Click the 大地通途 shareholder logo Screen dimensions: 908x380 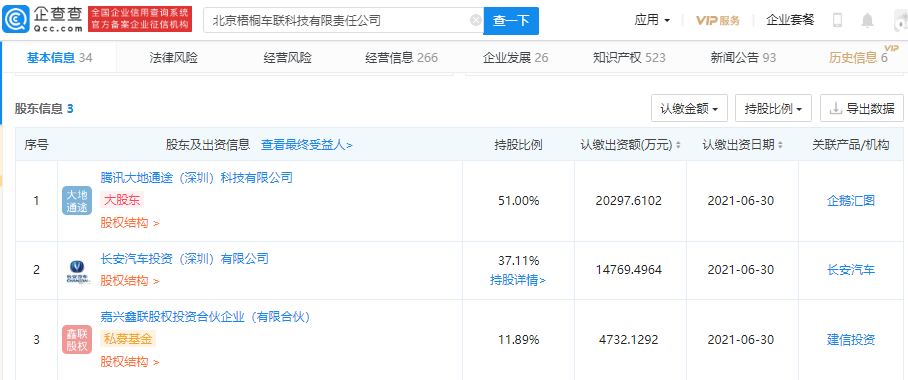77,201
